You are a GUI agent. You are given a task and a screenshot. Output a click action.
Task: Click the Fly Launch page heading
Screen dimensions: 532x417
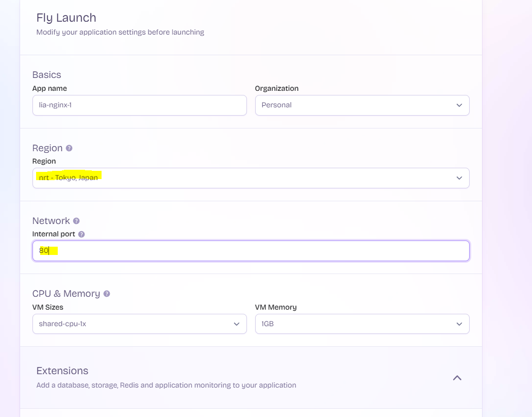(66, 18)
